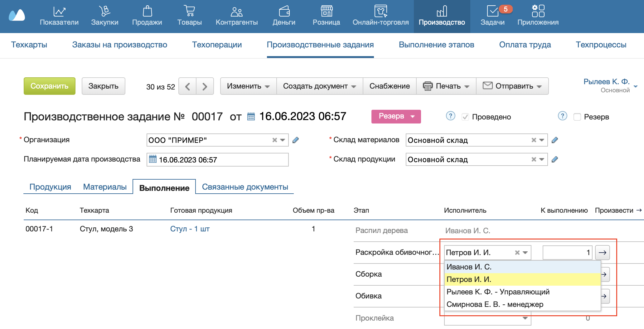Click the Закрыть button
Screen dimensions: 644x329
click(x=104, y=86)
